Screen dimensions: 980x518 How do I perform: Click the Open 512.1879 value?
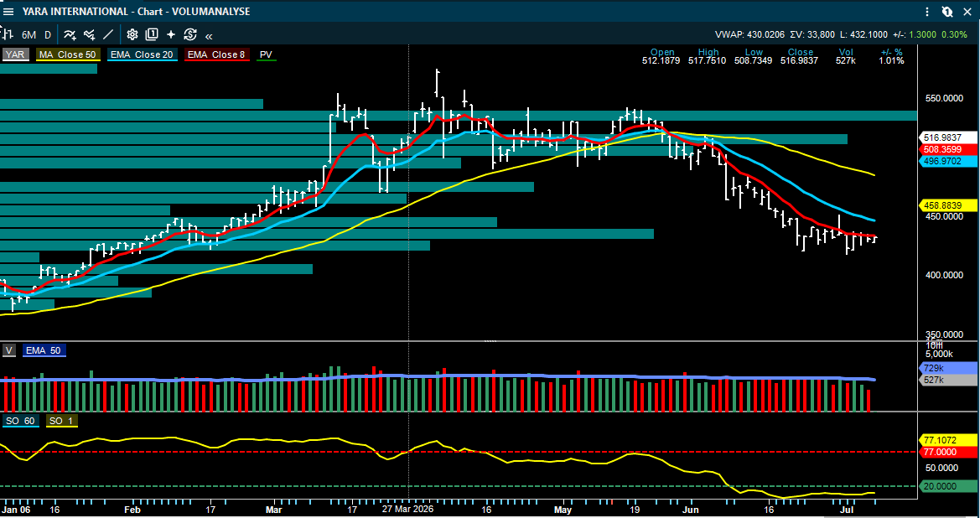tap(662, 60)
